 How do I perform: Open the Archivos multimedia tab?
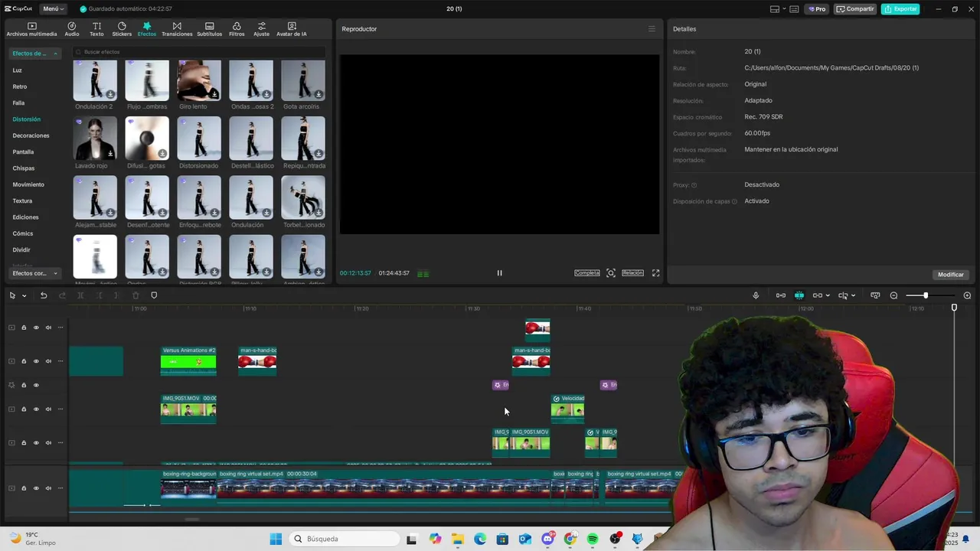31,29
